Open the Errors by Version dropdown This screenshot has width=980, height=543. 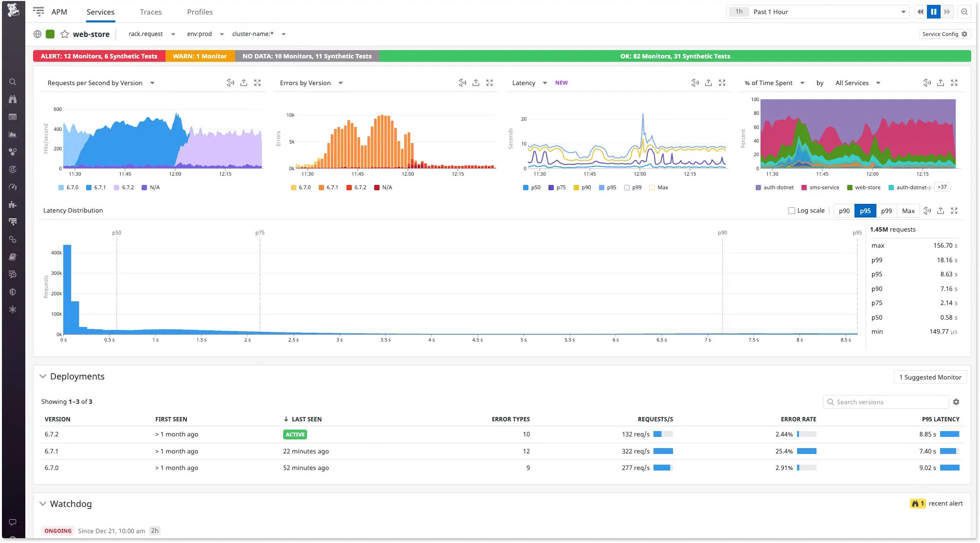click(x=311, y=83)
